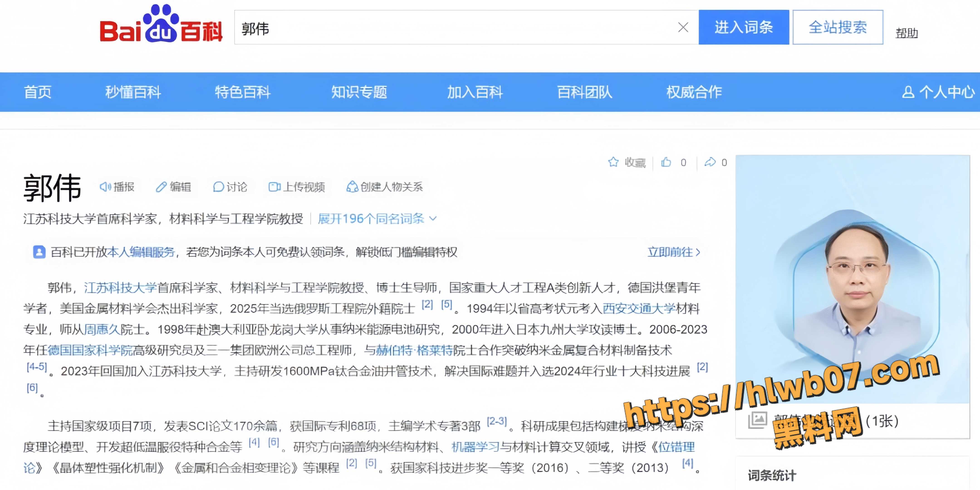Expand the 展开196个同名词条 dropdown

[x=377, y=219]
